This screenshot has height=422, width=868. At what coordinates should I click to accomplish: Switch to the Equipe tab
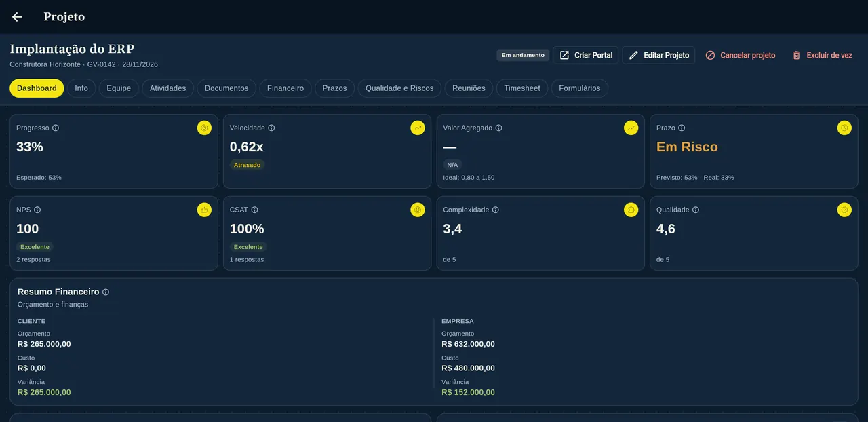119,88
